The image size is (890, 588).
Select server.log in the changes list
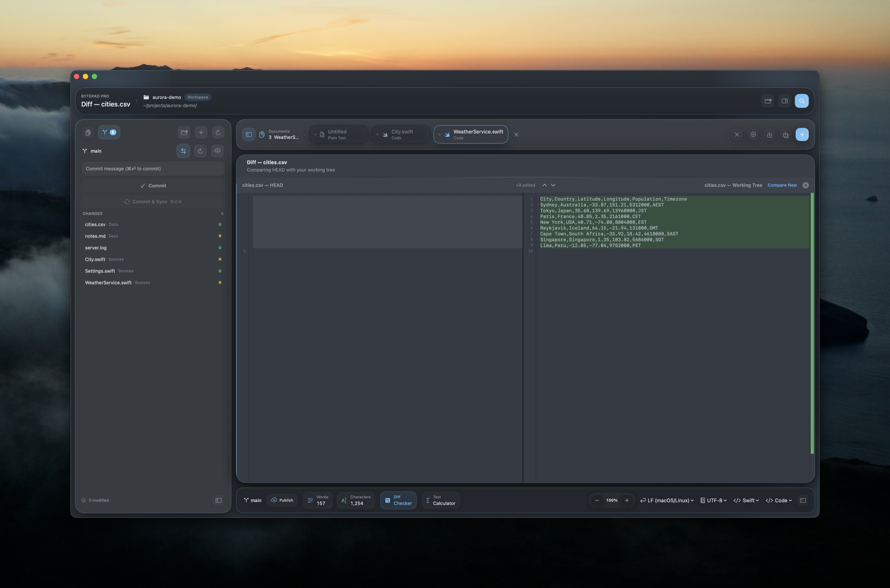pos(153,247)
